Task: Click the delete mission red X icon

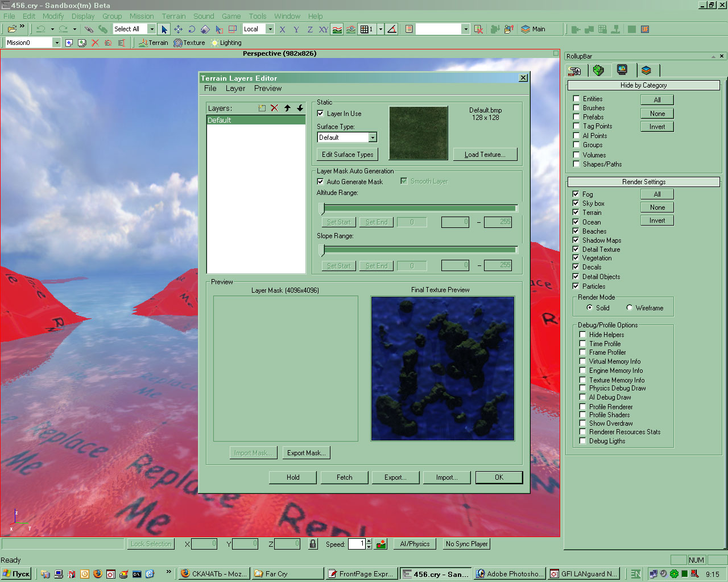Action: pyautogui.click(x=95, y=43)
